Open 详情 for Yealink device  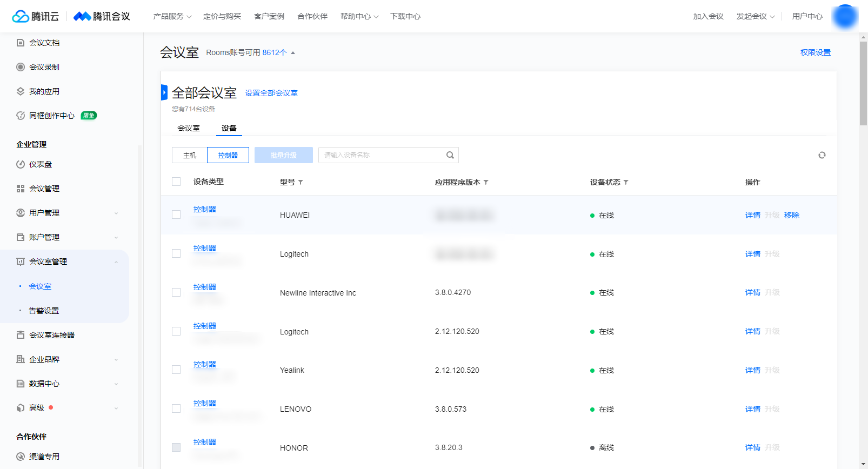(x=753, y=370)
